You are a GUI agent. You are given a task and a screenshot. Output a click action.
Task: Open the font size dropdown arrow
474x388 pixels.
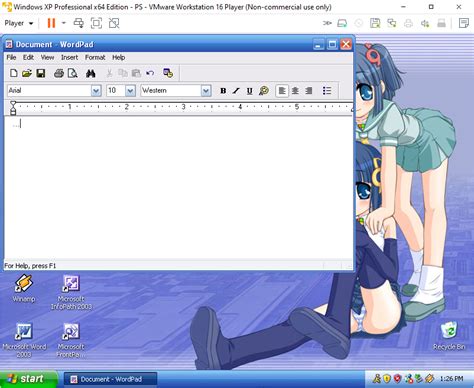(130, 90)
